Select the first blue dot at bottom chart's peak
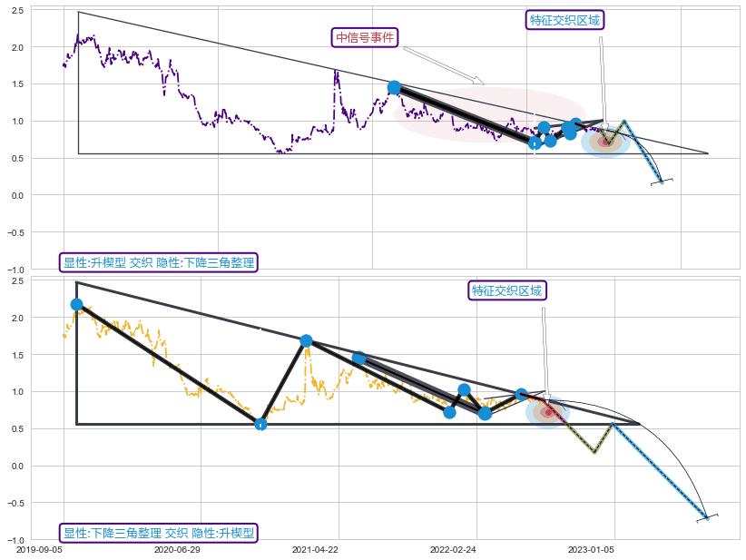 click(x=76, y=305)
